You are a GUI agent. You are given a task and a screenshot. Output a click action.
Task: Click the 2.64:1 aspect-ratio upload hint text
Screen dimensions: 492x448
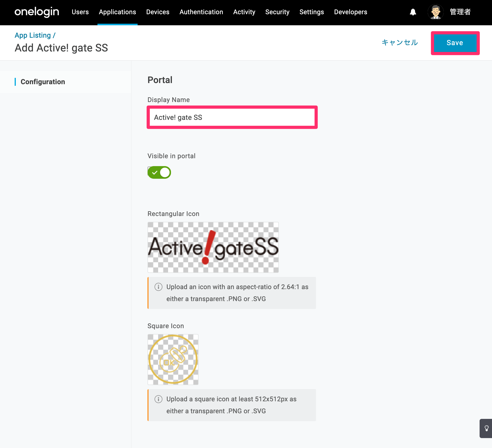[x=237, y=293]
